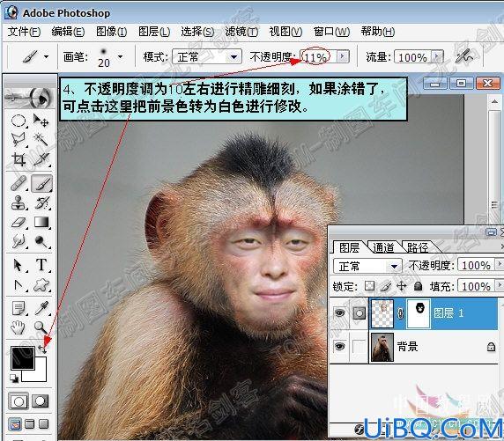Click 流量 100% field
Viewport: 504px width, 441px height.
[x=412, y=57]
